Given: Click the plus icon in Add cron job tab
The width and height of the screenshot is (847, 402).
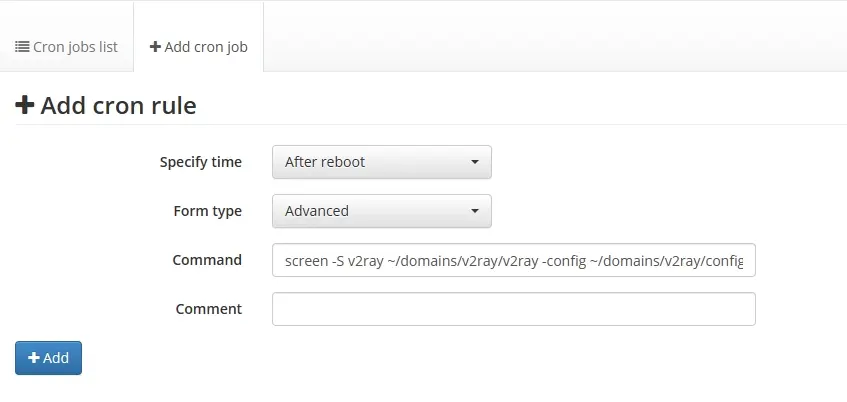Looking at the screenshot, I should 155,47.
